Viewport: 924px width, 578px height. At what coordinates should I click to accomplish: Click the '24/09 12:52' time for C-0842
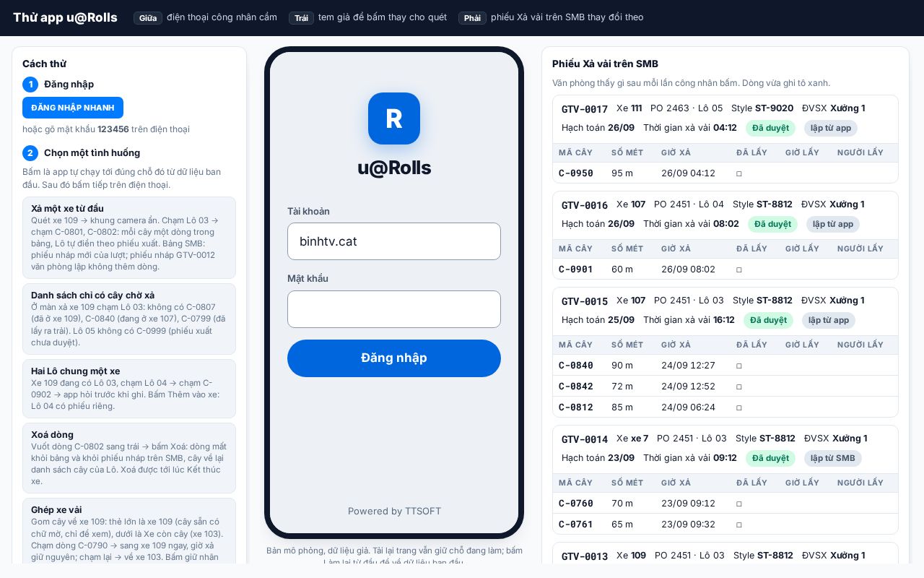coord(688,387)
